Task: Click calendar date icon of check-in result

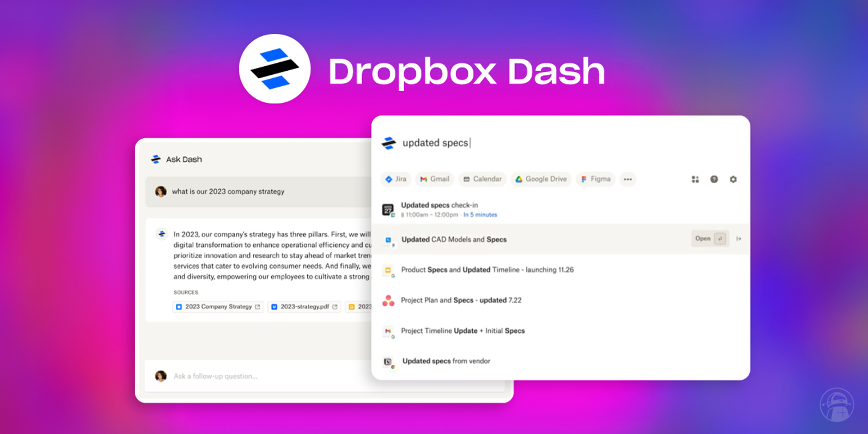Action: point(388,210)
